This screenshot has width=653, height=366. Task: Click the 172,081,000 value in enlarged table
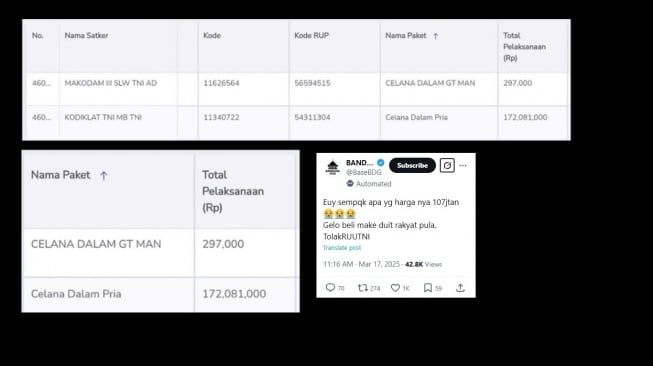234,294
